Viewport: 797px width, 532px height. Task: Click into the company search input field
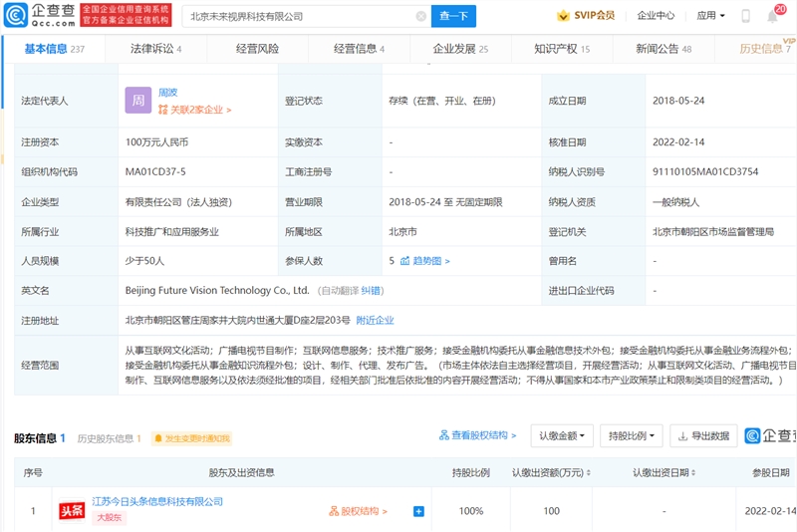[x=299, y=17]
